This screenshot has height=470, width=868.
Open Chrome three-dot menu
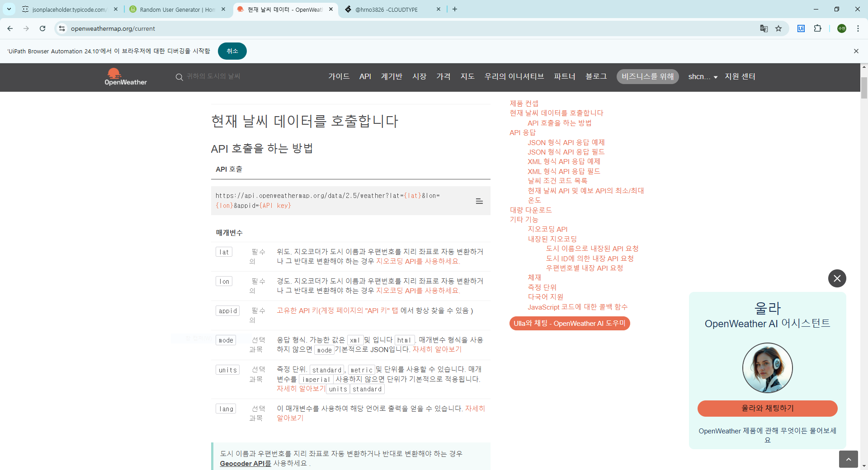coord(858,28)
